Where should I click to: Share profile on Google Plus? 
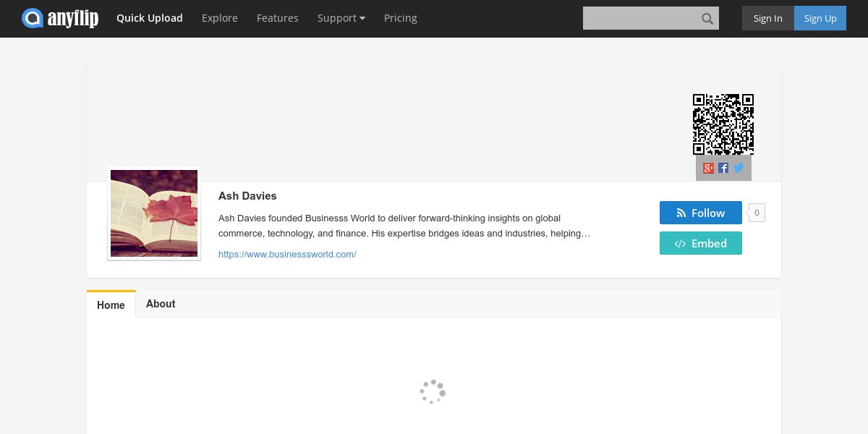(x=708, y=168)
